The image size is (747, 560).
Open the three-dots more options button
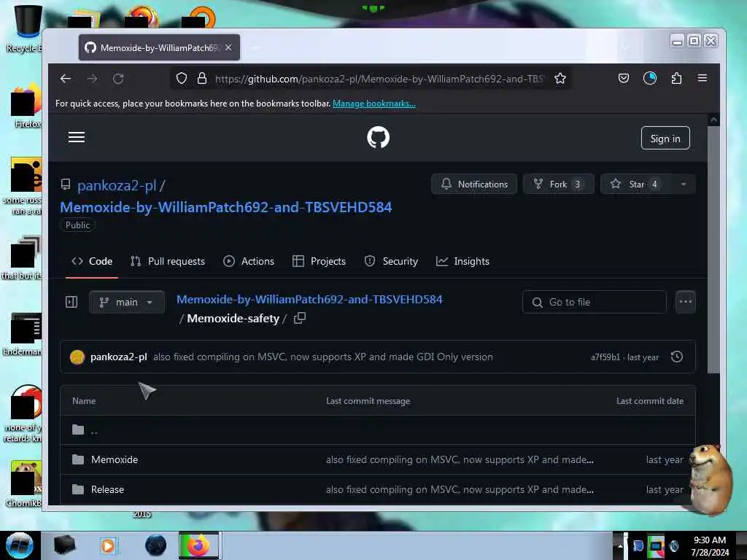tap(686, 302)
